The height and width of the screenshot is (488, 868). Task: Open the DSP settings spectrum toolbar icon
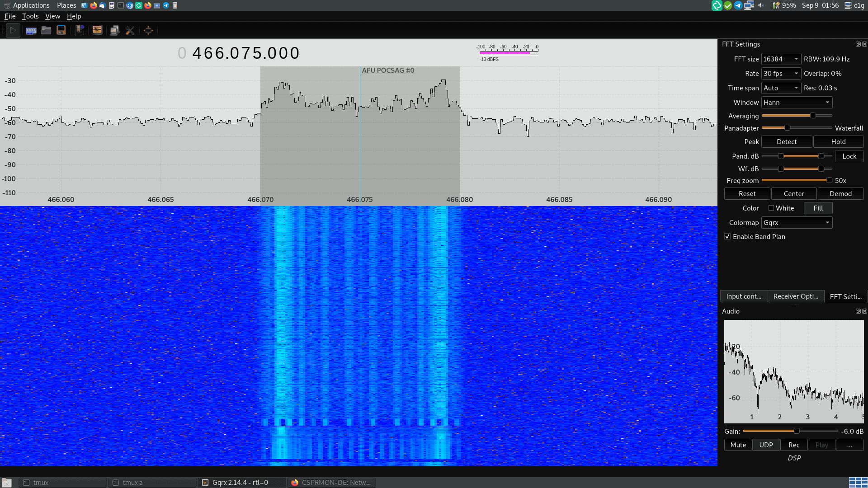coord(97,30)
